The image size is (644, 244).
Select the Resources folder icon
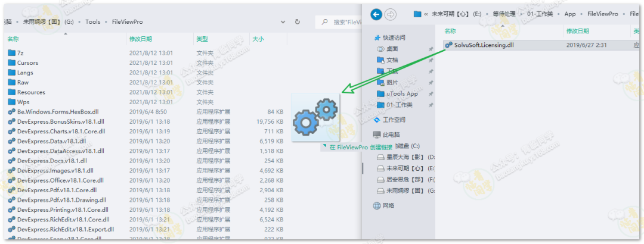(11, 92)
